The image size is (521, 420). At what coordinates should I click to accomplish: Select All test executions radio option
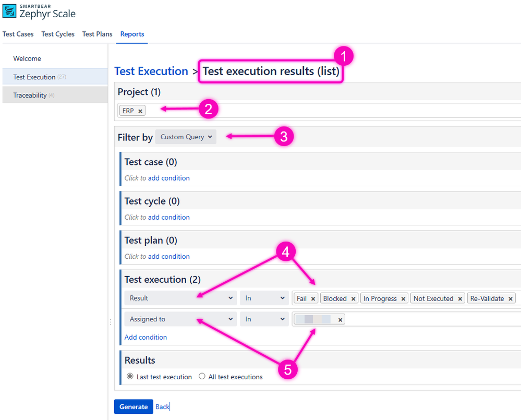tap(202, 377)
